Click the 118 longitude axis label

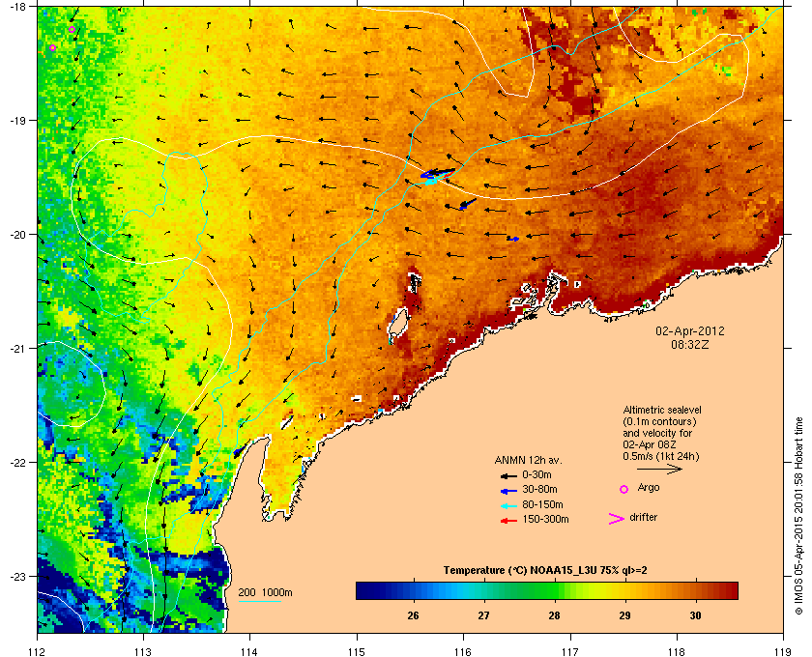pos(677,651)
